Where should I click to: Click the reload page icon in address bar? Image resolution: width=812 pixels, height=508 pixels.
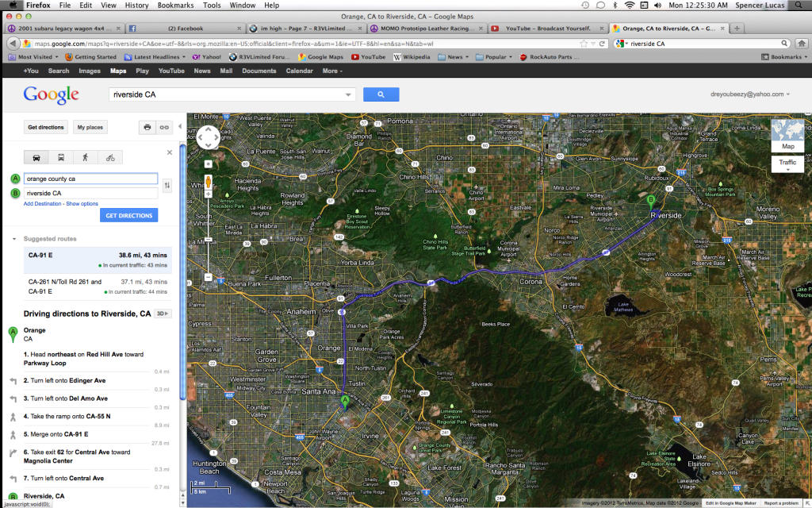coord(603,44)
